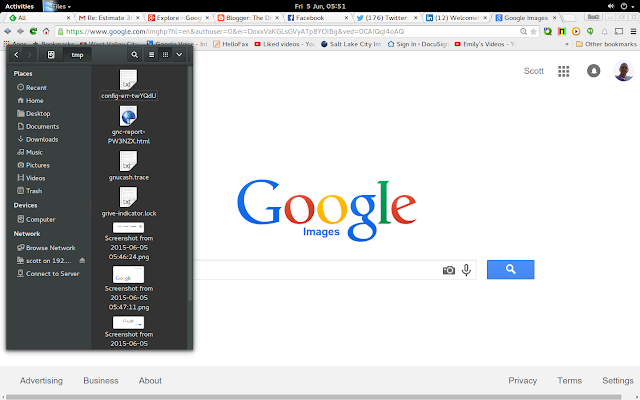Screen dimensions: 640x400
Task: Open Files application menu in top bar
Action: pyautogui.click(x=58, y=6)
